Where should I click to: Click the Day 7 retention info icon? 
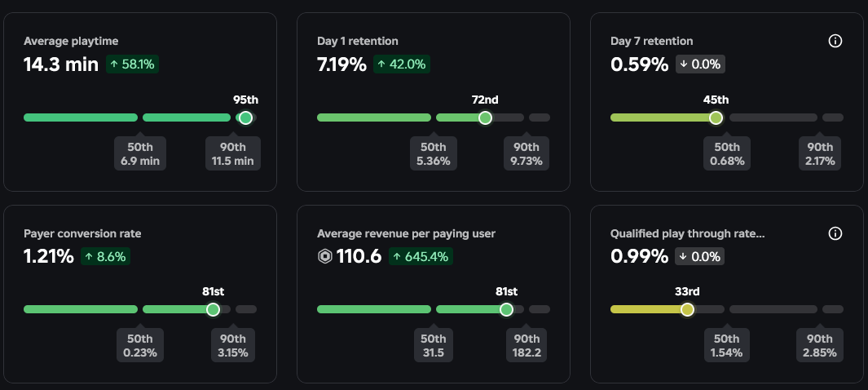[835, 41]
